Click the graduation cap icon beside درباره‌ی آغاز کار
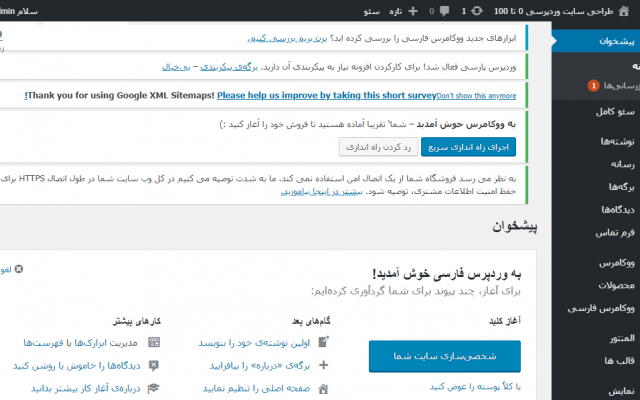 [x=153, y=388]
